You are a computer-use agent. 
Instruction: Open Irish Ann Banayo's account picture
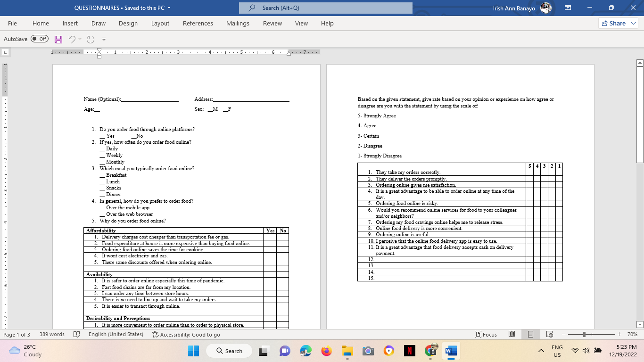point(546,8)
